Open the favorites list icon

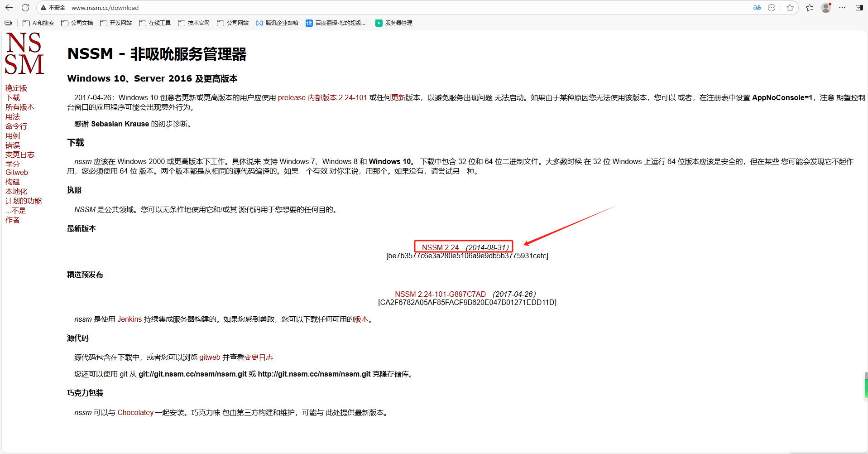click(x=810, y=8)
